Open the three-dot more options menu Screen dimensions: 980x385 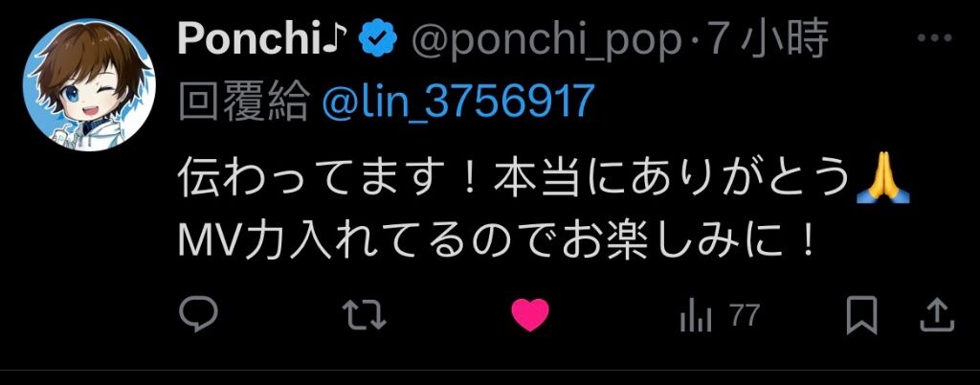coord(934,38)
